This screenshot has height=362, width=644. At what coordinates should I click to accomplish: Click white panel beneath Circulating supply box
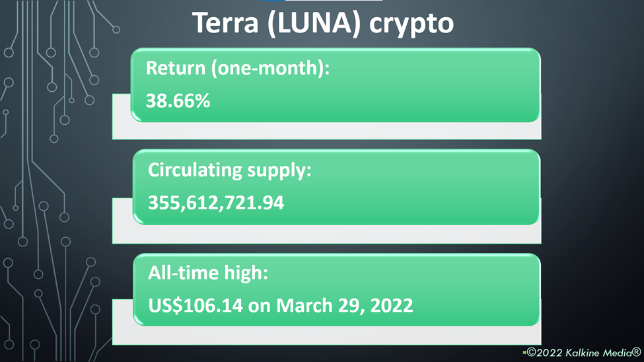point(326,235)
